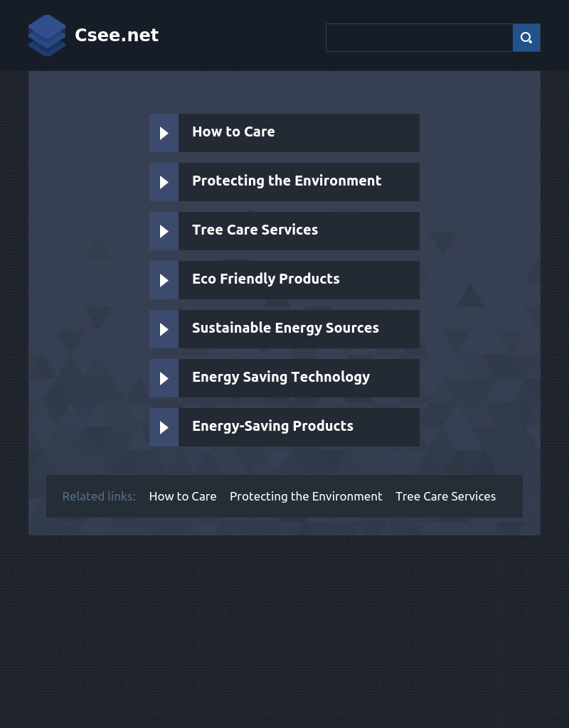Choose Energy Saving Technology entry
The width and height of the screenshot is (569, 728).
281,378
